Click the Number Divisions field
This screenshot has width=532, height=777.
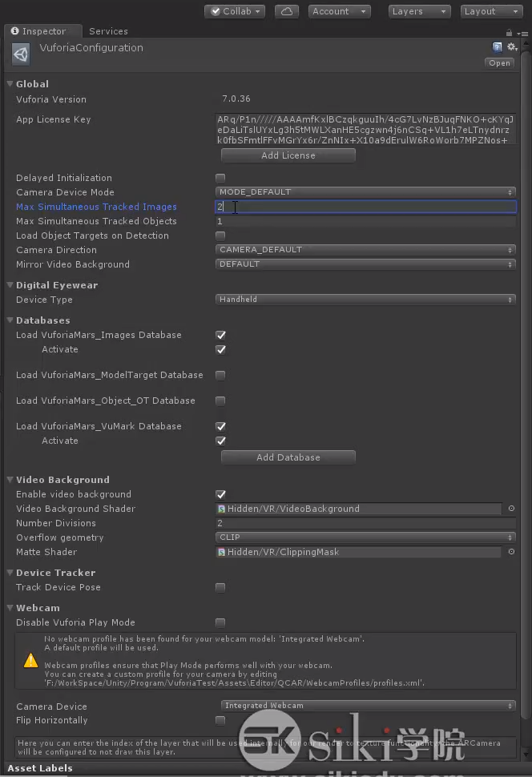tap(365, 523)
